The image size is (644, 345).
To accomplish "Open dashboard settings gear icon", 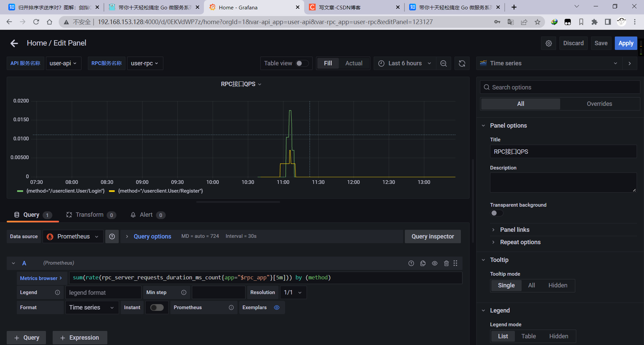I will coord(549,43).
